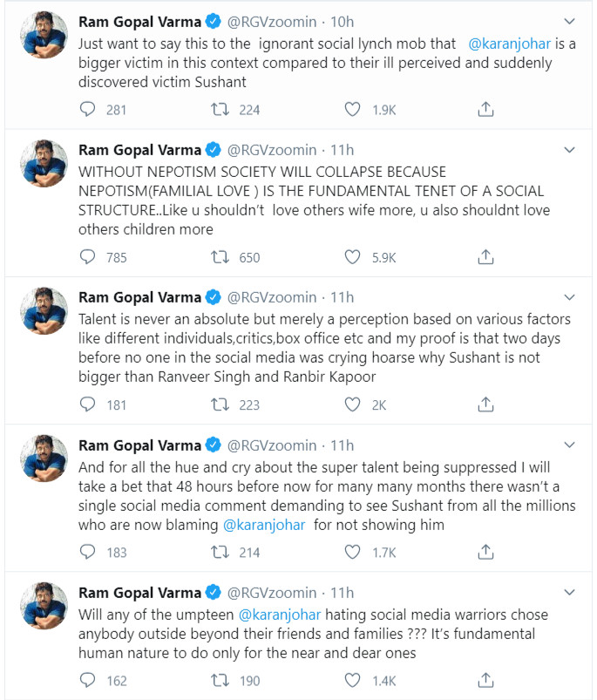Expand the options chevron on the nepotism tweet
The height and width of the screenshot is (700, 597).
(x=569, y=150)
